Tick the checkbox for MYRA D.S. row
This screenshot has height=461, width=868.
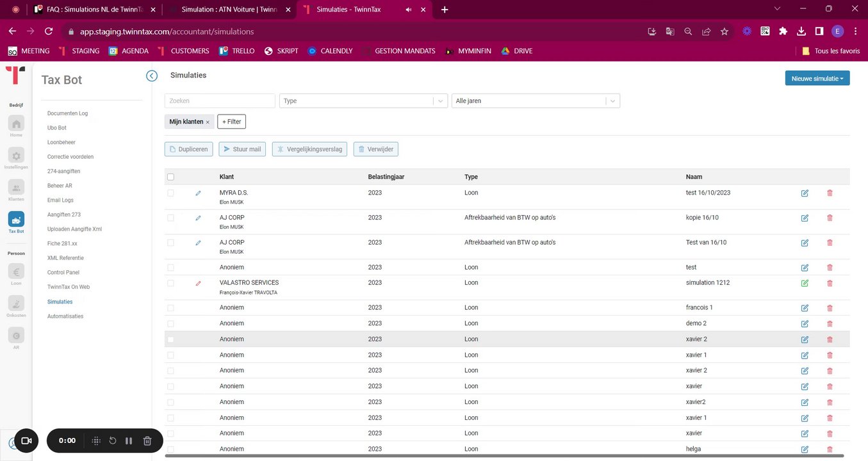(x=170, y=193)
